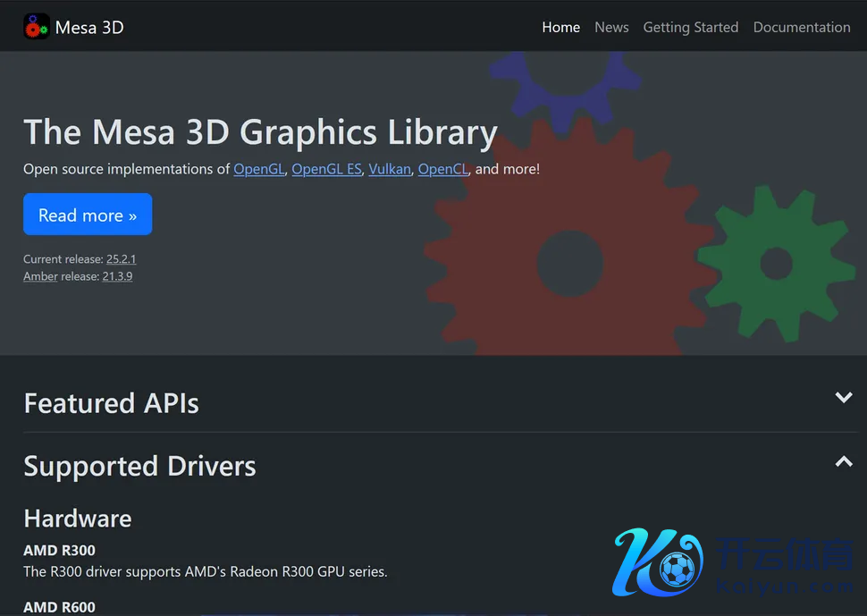This screenshot has height=616, width=867.
Task: Click the Amber link
Action: click(40, 276)
